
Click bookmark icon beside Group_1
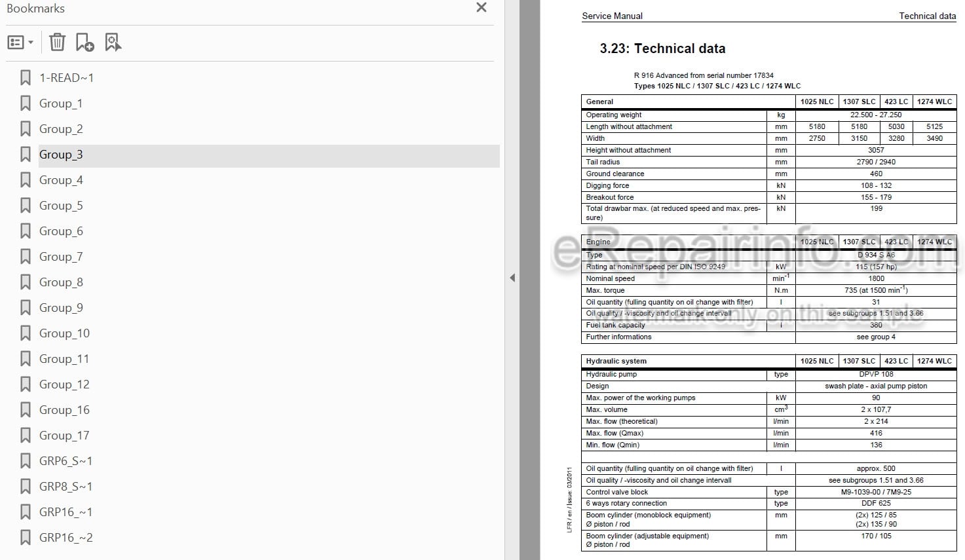coord(26,103)
